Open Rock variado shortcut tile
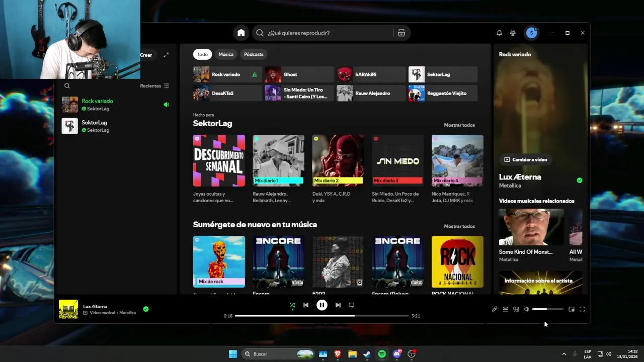 (x=227, y=74)
